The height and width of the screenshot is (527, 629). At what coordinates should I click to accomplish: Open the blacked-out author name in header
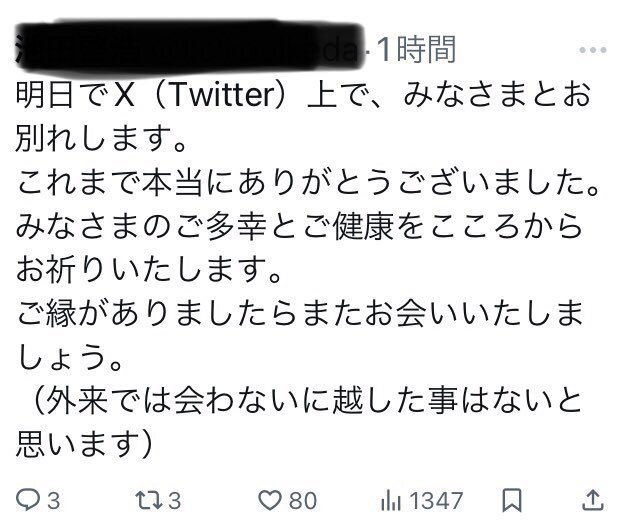(x=187, y=48)
